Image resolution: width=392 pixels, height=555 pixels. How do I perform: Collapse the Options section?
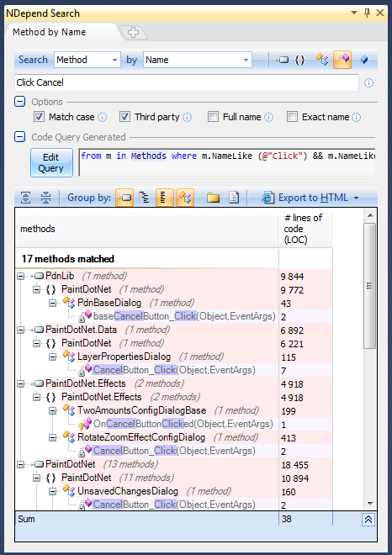pyautogui.click(x=20, y=102)
